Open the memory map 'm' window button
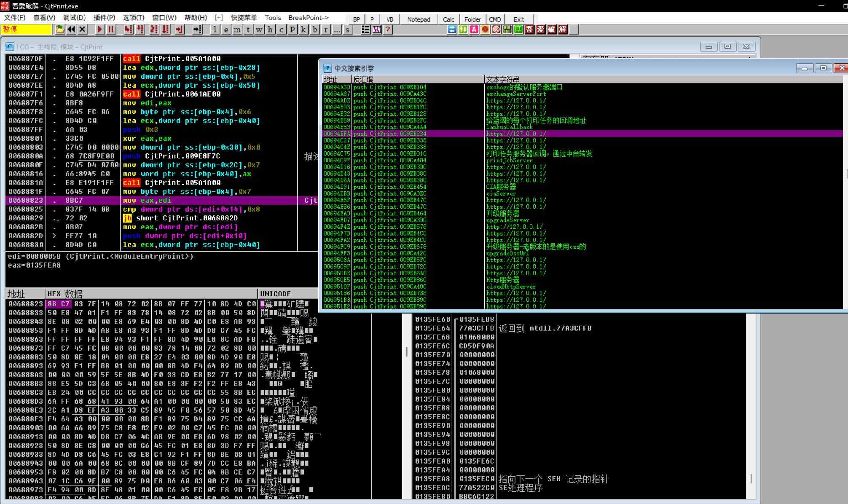The image size is (848, 504). click(237, 29)
